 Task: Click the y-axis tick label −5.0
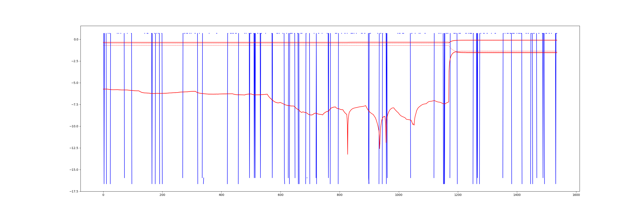click(x=74, y=83)
